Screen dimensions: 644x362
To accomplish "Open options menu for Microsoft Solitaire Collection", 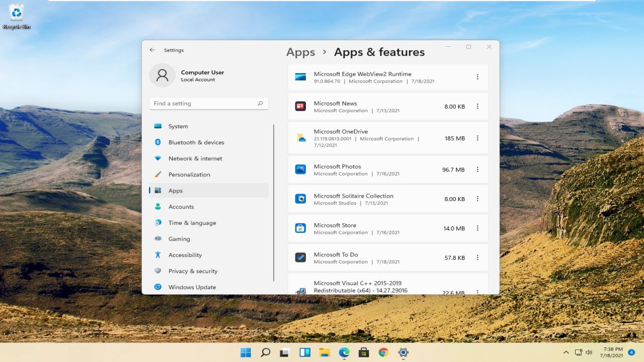I will coord(477,199).
